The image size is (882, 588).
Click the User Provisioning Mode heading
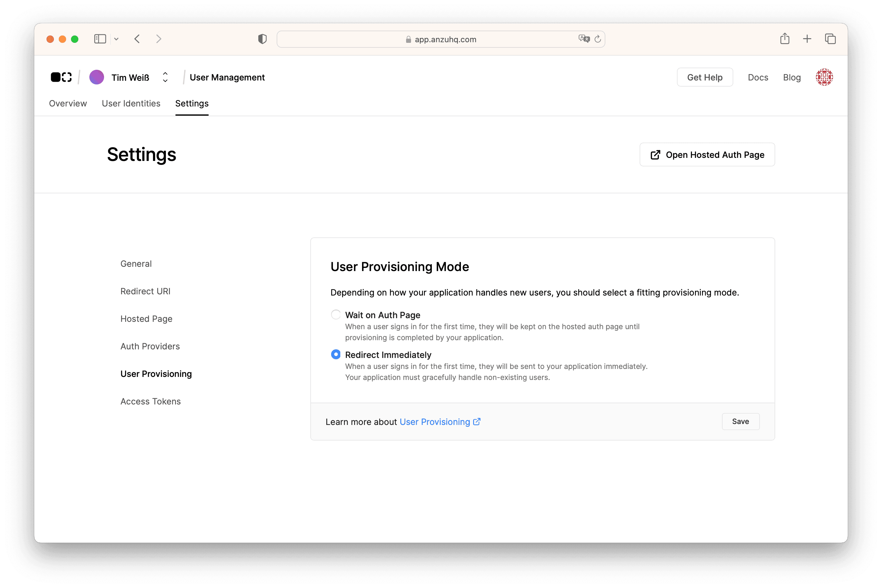coord(400,267)
